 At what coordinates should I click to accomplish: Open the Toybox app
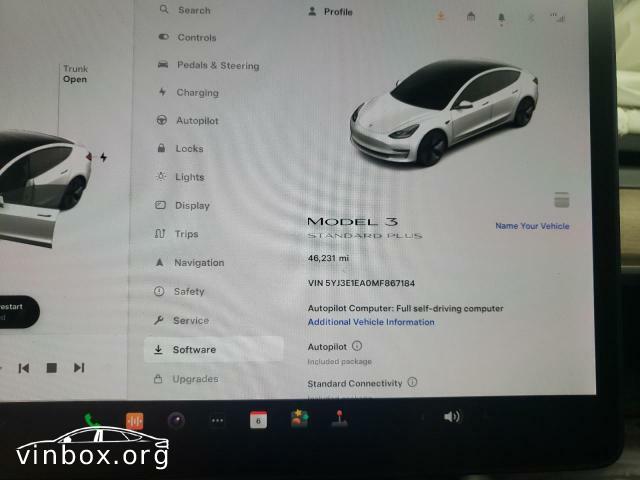click(x=300, y=418)
